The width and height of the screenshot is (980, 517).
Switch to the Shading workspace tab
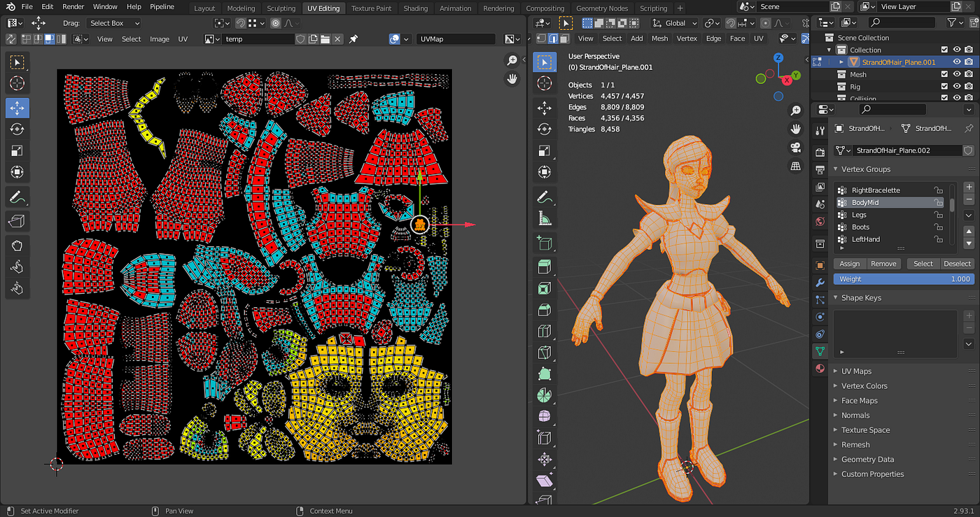point(415,8)
